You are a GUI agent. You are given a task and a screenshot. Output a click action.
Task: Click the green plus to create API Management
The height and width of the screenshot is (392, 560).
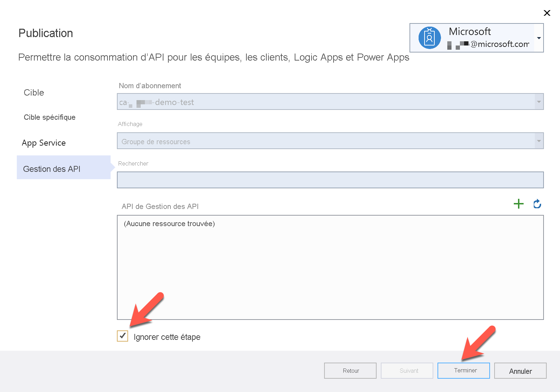click(518, 204)
